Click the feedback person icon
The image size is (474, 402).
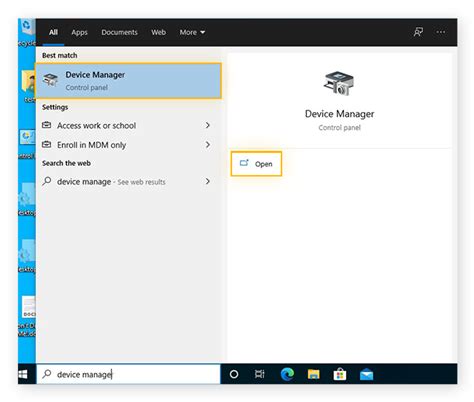point(418,32)
